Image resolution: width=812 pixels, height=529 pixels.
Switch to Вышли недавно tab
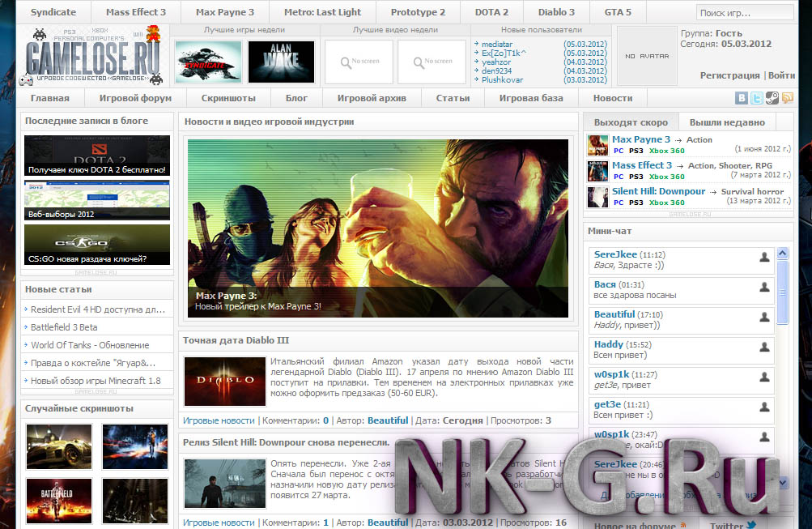[x=727, y=122]
